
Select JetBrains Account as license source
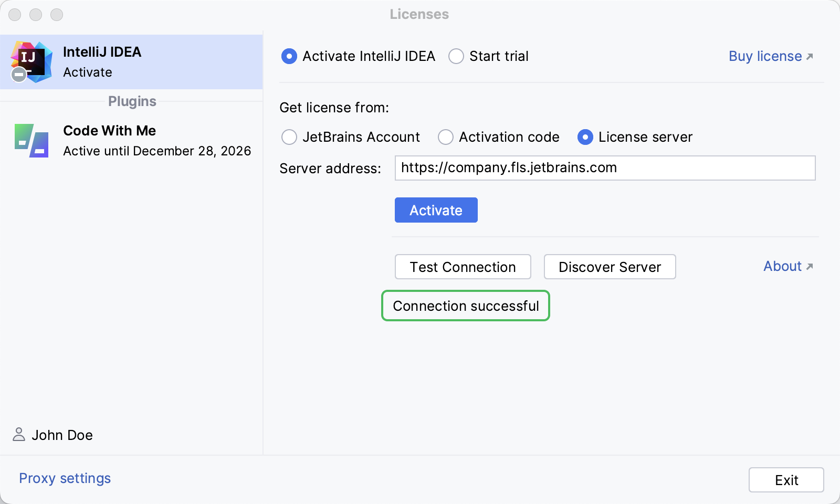[x=289, y=137]
